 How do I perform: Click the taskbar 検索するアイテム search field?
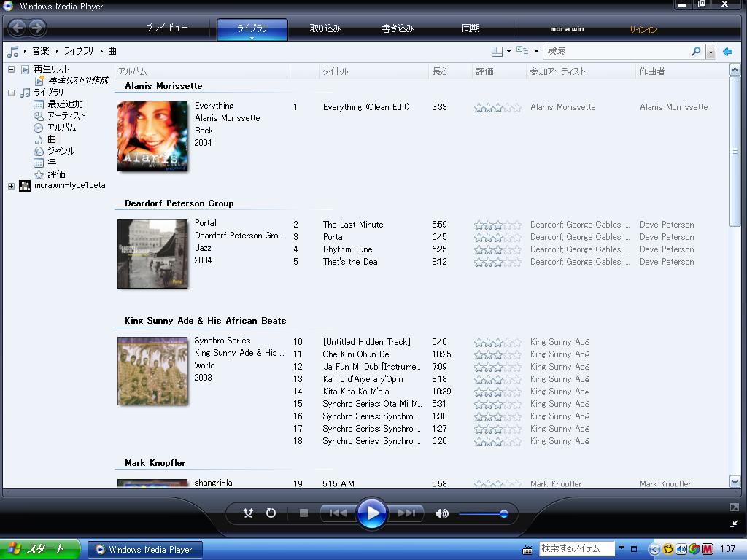pos(576,548)
